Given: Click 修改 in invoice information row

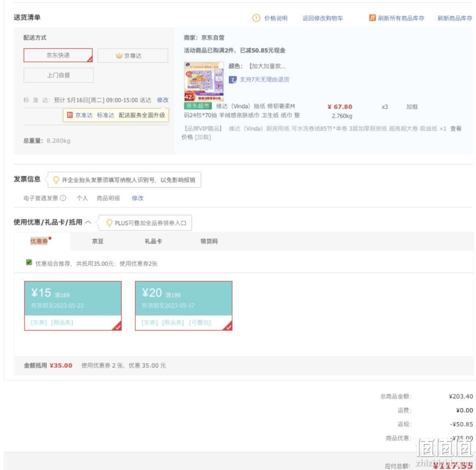Looking at the screenshot, I should click(138, 198).
